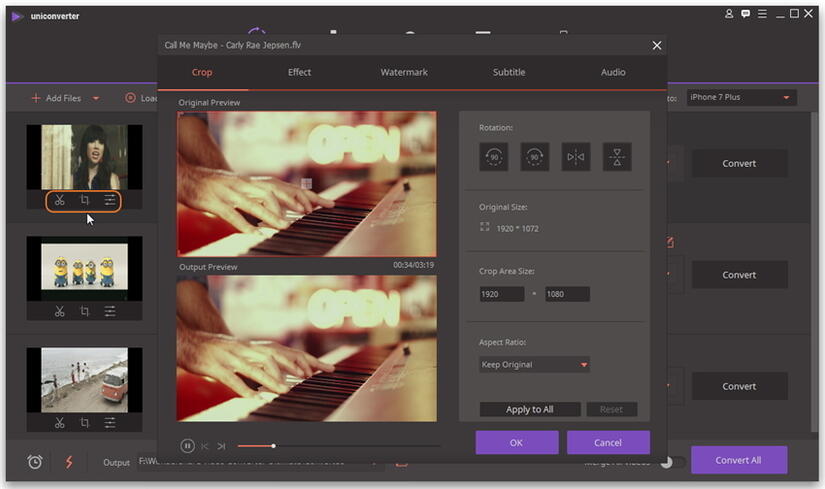Click the Load DVD disc icon

pos(130,98)
